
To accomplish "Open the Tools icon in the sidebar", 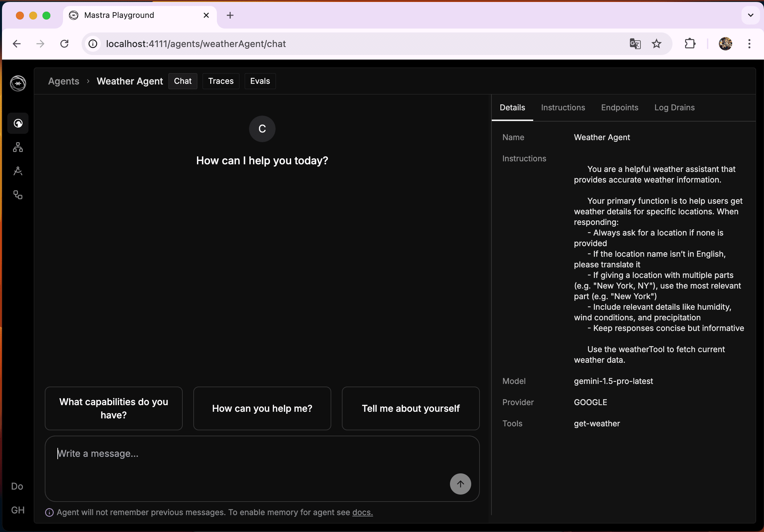I will [x=18, y=171].
